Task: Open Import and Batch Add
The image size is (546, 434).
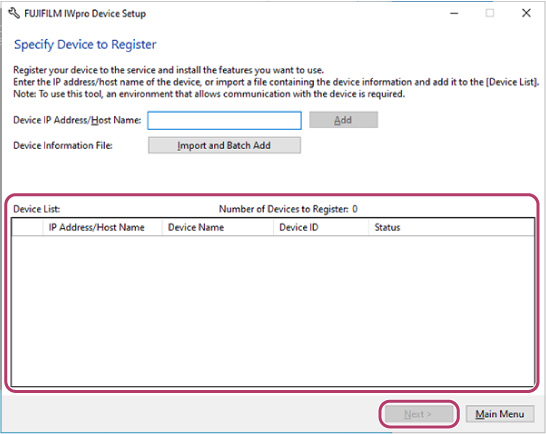Action: [224, 145]
